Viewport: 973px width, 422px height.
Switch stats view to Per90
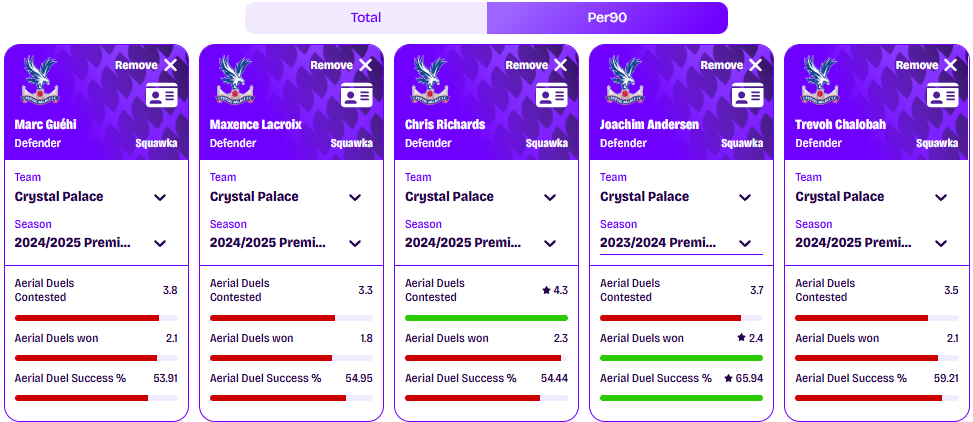coord(607,17)
